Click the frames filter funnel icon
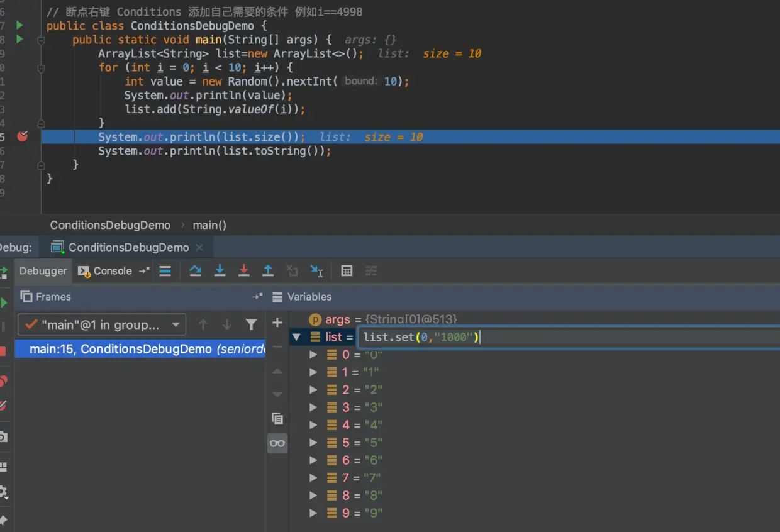The image size is (780, 532). coord(251,324)
